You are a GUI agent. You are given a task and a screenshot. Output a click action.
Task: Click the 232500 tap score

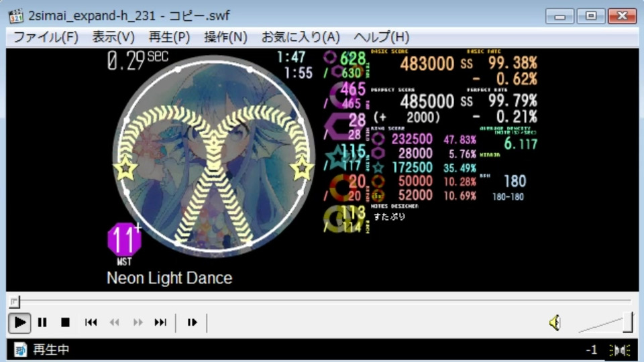[412, 139]
